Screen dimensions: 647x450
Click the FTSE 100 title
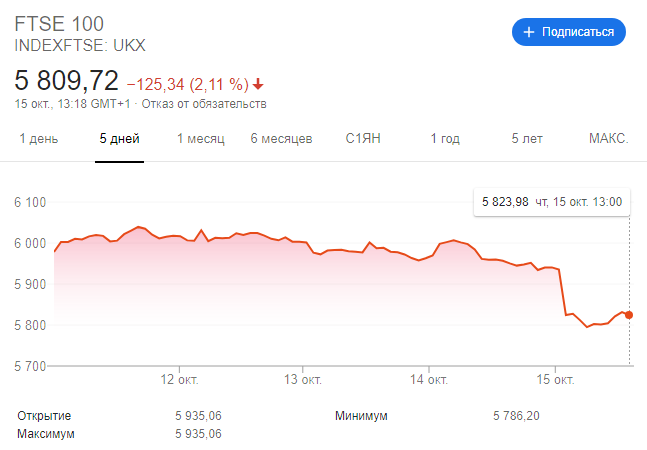(x=59, y=23)
